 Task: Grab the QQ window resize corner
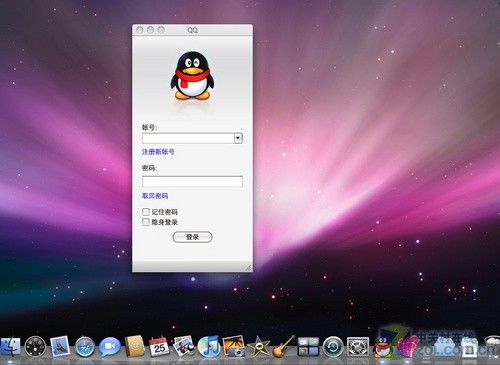tap(248, 267)
